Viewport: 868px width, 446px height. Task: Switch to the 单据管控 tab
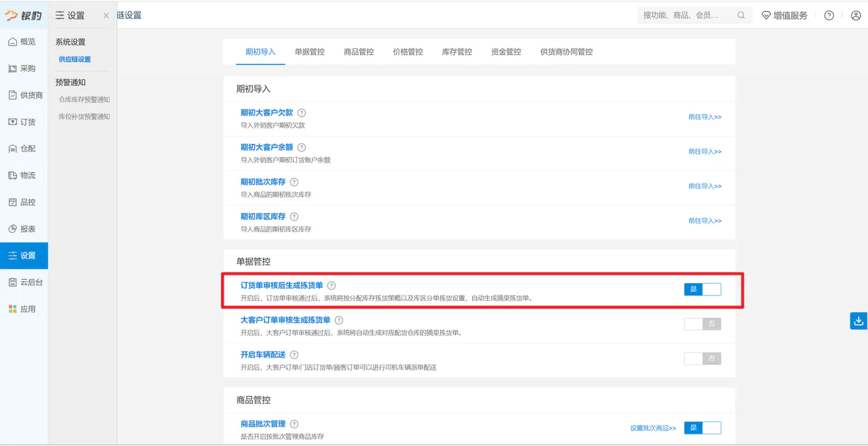pos(309,52)
